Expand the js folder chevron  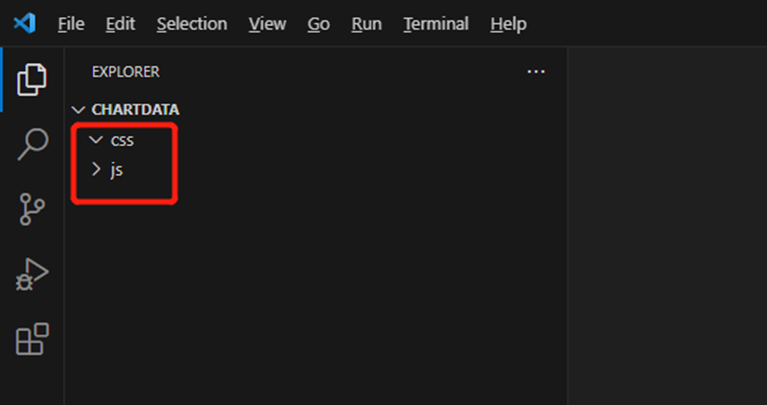tap(96, 170)
